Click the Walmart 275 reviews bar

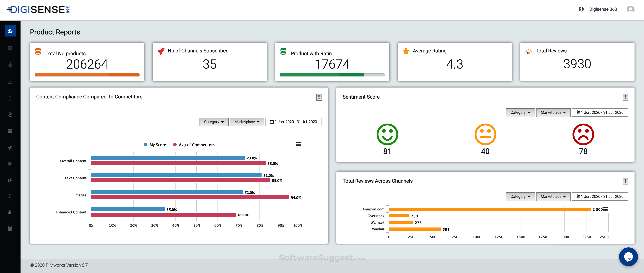click(x=401, y=222)
